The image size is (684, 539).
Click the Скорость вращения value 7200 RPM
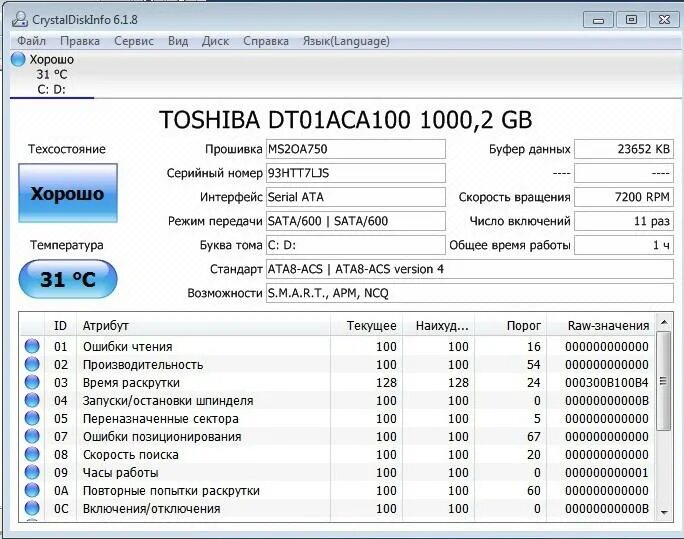624,197
